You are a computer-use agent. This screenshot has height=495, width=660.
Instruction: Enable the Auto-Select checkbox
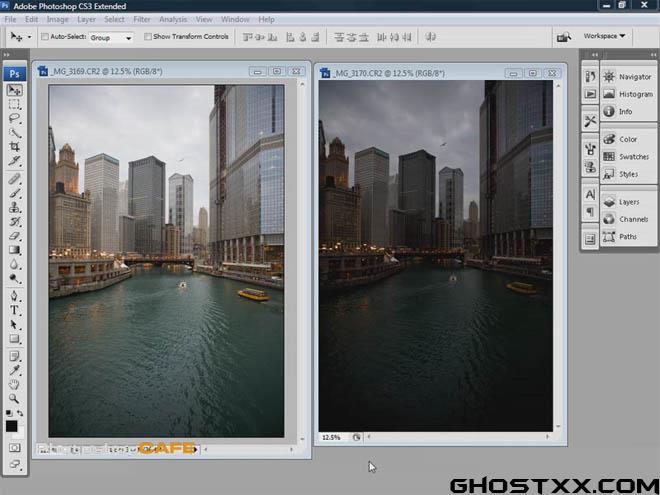click(45, 37)
